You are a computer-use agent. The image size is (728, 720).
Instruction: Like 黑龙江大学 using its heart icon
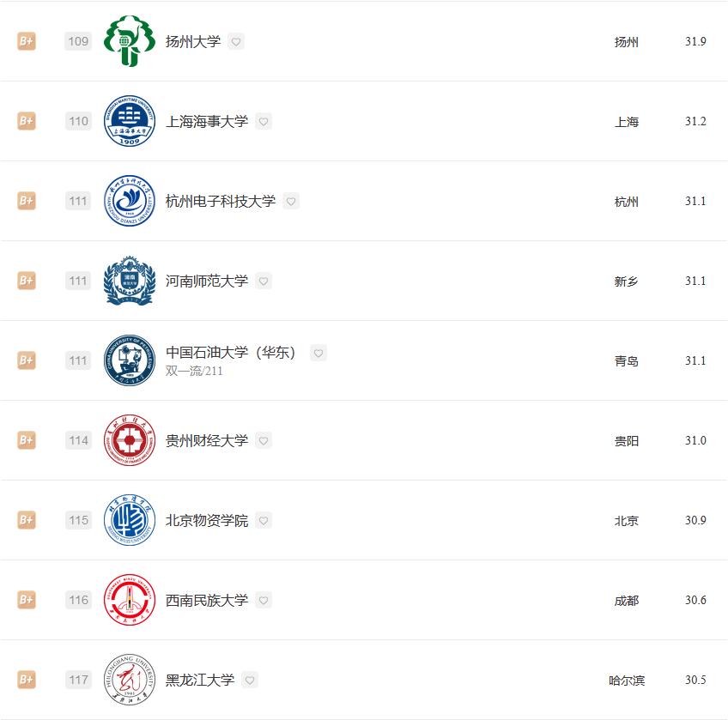click(250, 680)
